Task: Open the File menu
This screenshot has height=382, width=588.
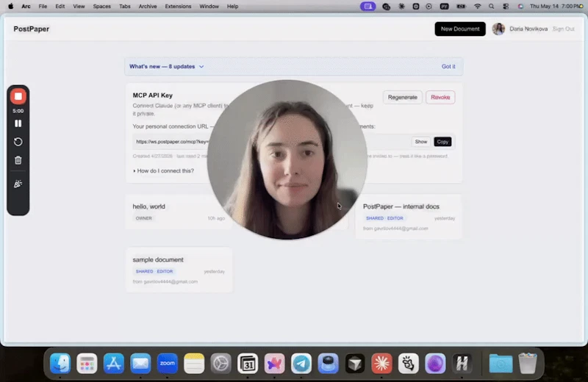Action: 43,7
